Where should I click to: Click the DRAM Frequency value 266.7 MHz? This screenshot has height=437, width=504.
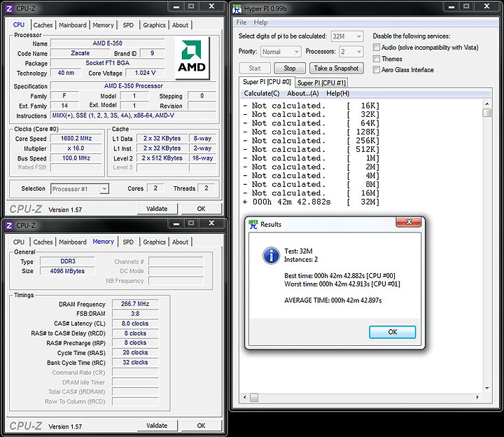[x=135, y=304]
